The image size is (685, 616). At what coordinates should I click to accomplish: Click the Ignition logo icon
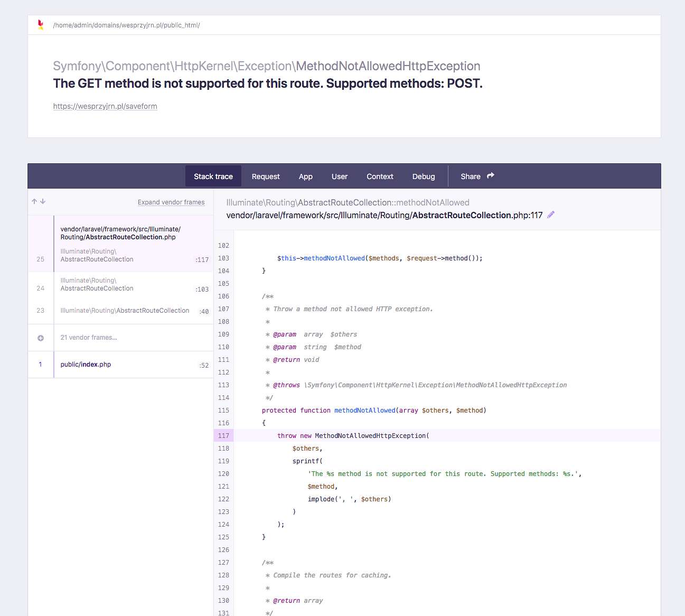[x=41, y=25]
